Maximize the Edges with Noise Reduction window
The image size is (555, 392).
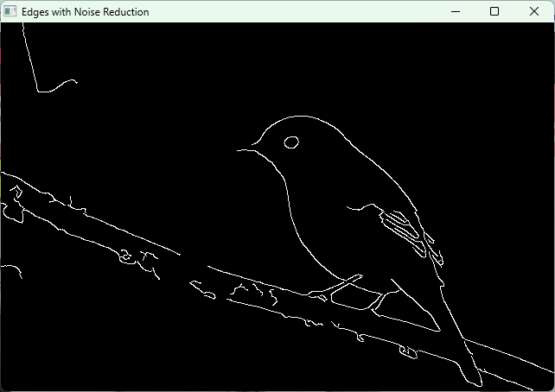[x=494, y=12]
